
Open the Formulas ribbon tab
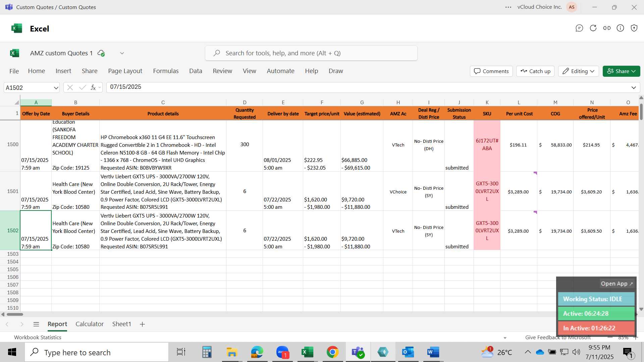[166, 71]
